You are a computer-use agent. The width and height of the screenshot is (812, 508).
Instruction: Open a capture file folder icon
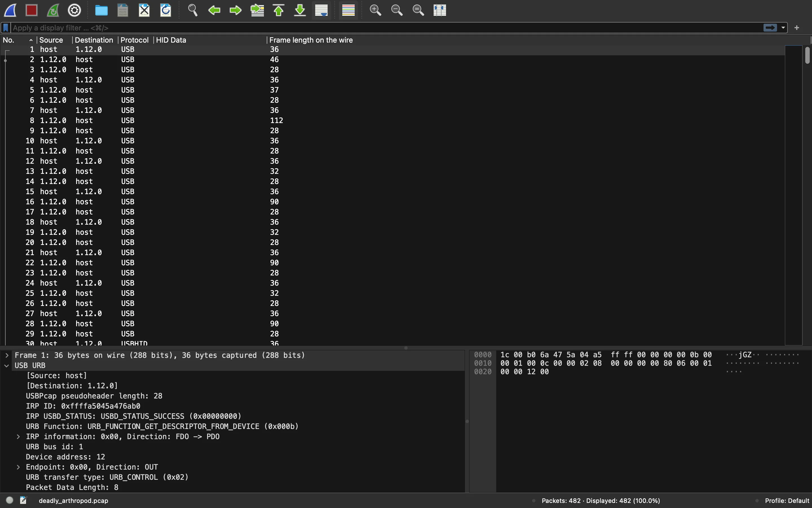tap(101, 10)
